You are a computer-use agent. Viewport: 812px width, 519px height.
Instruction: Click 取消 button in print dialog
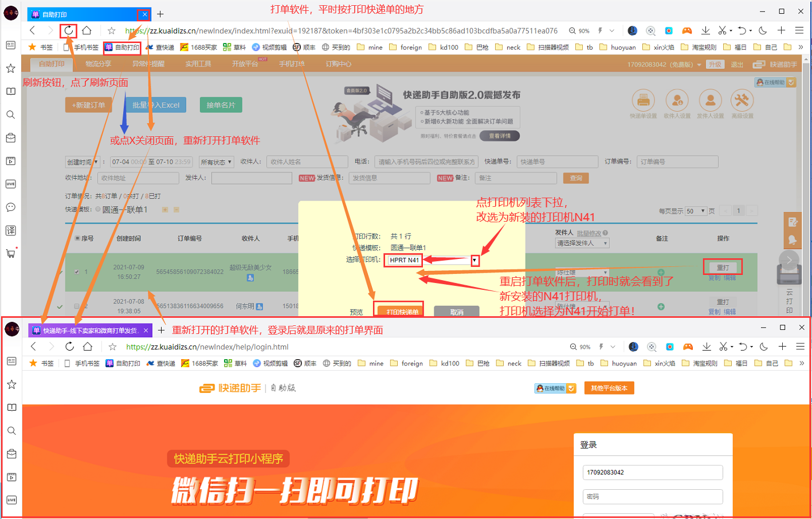tap(457, 312)
